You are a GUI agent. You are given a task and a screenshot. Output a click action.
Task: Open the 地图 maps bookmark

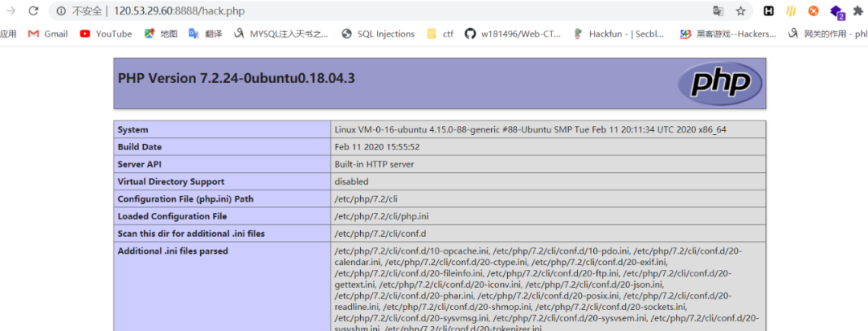pyautogui.click(x=161, y=34)
